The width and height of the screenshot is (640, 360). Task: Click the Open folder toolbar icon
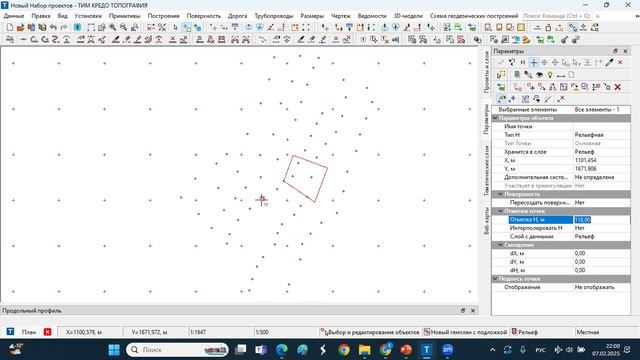click(20, 28)
